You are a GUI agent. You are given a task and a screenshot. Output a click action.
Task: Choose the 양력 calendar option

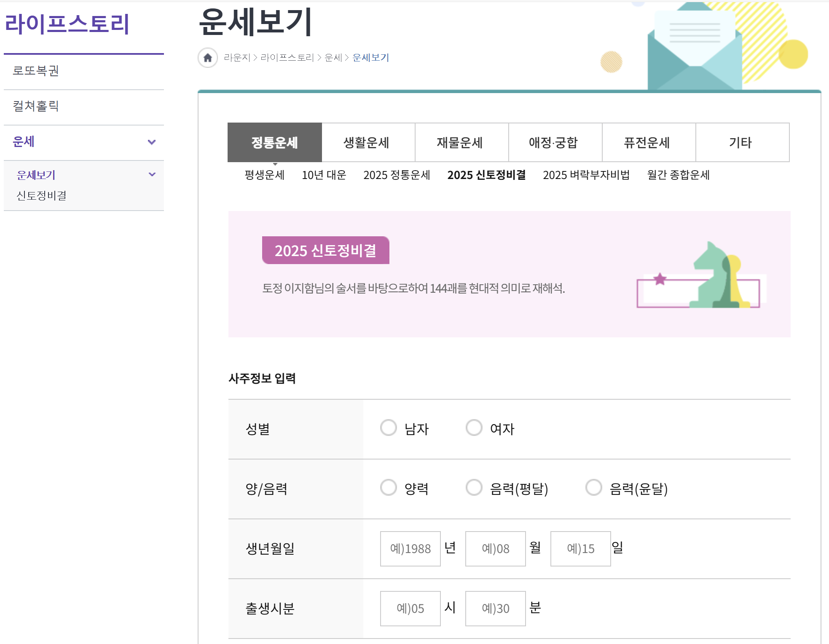(x=388, y=487)
